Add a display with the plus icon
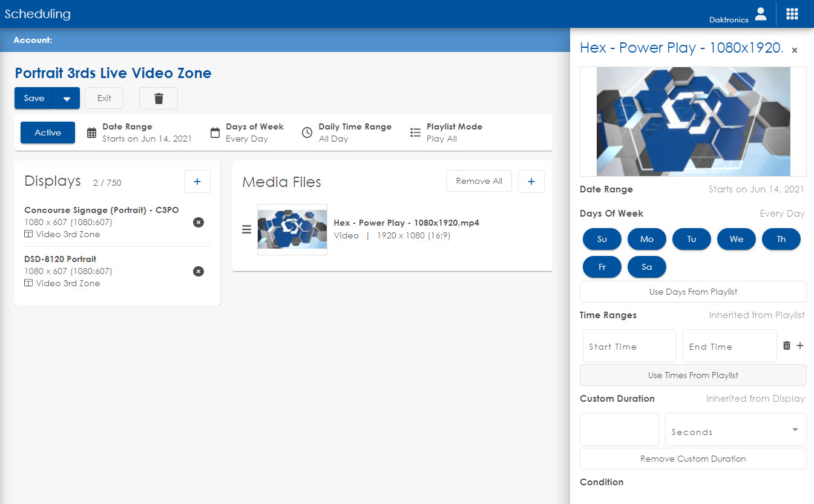 [x=197, y=182]
